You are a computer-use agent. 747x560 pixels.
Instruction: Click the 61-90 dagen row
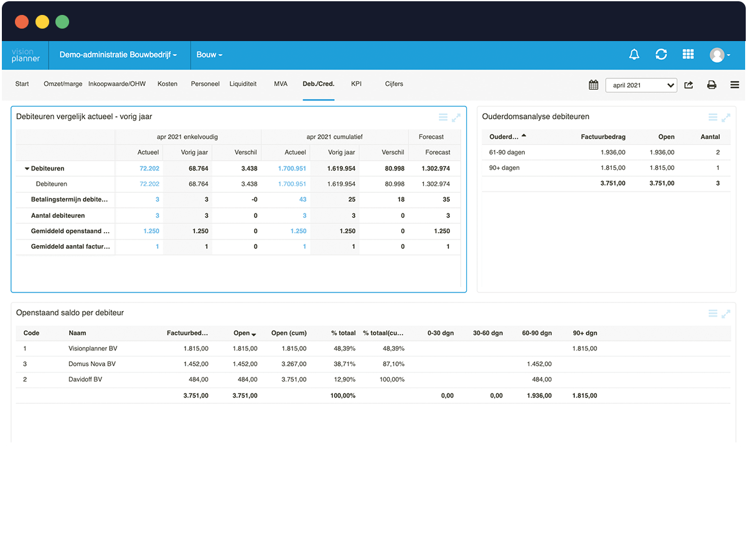(x=606, y=152)
